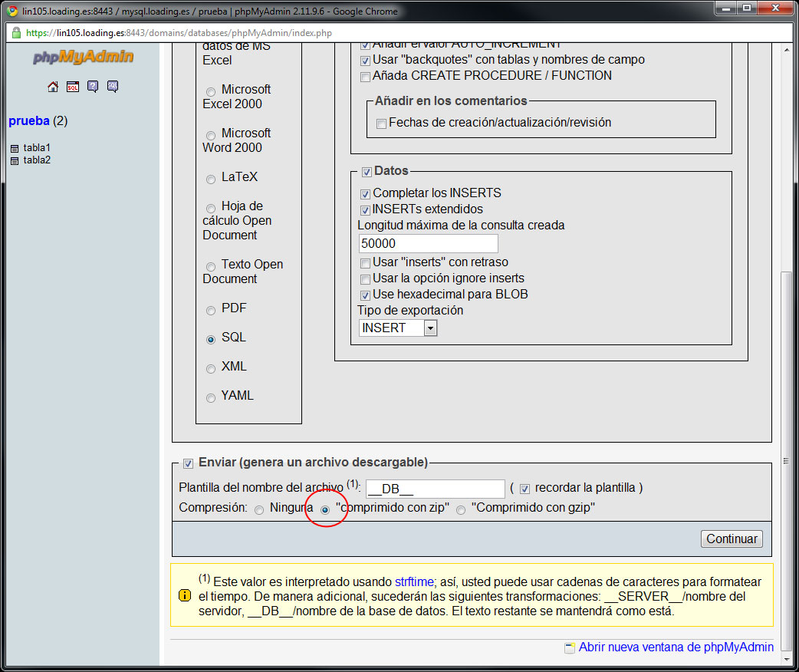Open phpMyAdmin home icon
Image resolution: width=799 pixels, height=672 pixels.
53,87
